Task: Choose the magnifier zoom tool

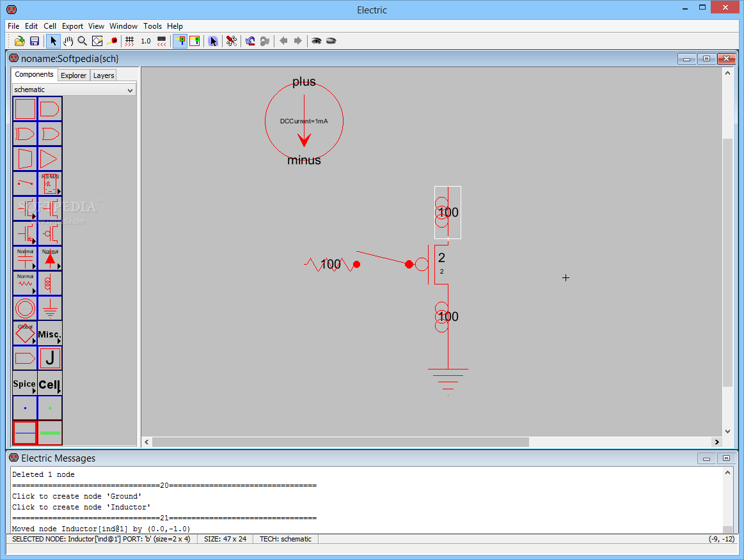Action: pos(82,42)
